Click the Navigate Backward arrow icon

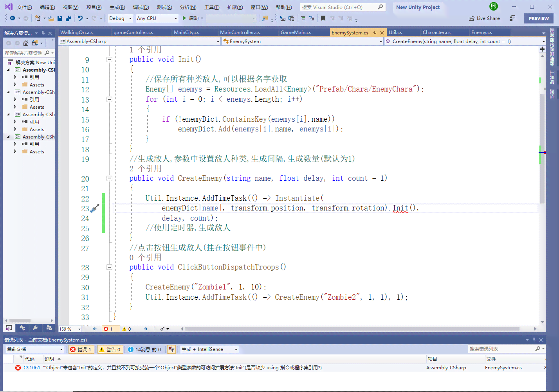click(x=13, y=18)
